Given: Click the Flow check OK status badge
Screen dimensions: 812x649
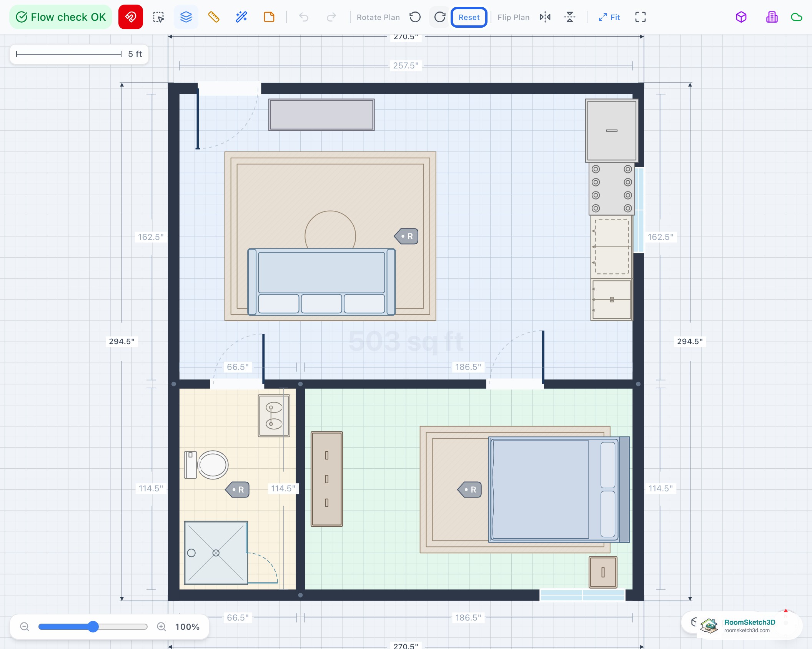Looking at the screenshot, I should (61, 17).
